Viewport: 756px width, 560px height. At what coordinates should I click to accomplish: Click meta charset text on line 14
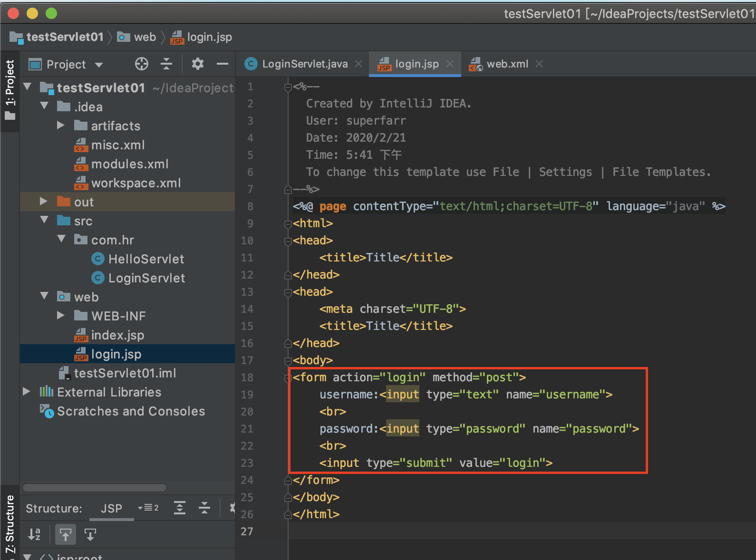tap(392, 309)
